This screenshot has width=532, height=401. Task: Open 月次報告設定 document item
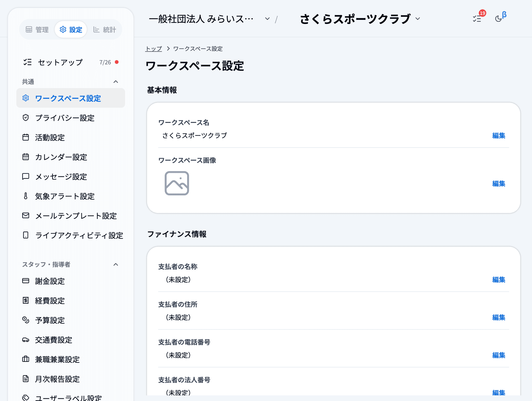70,379
